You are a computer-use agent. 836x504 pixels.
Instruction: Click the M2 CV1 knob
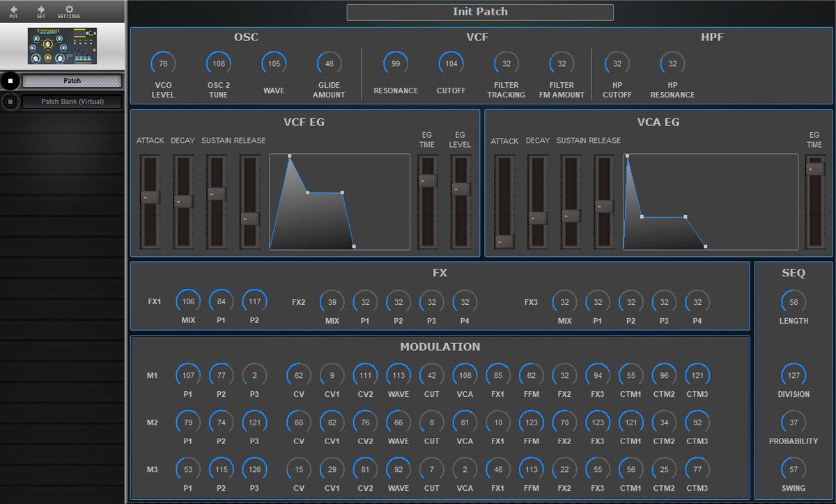tap(332, 423)
